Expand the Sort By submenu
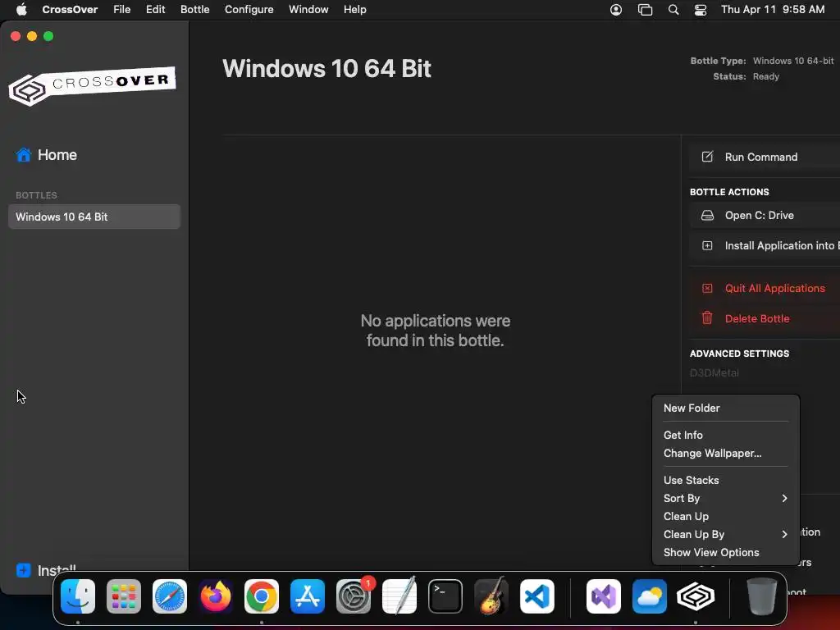840x630 pixels. click(x=726, y=498)
